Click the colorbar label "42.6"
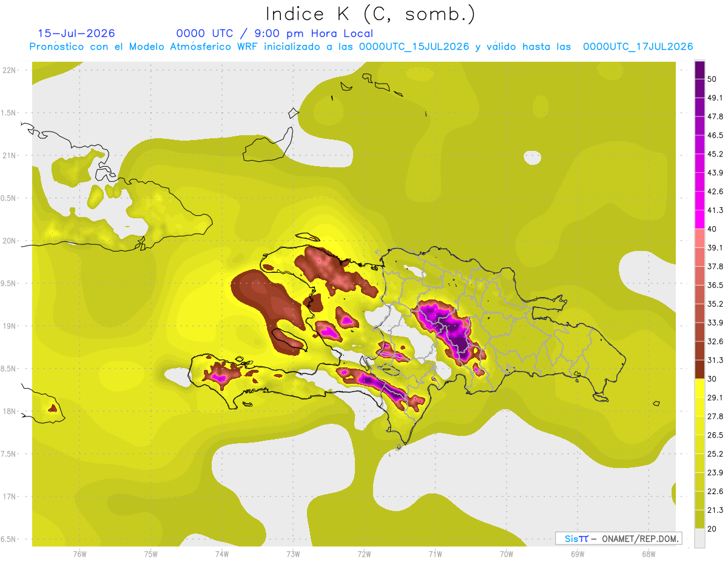728x562 pixels. pos(715,192)
